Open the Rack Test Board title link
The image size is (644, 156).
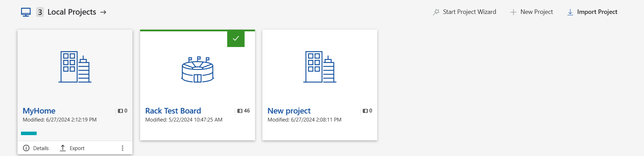173,111
